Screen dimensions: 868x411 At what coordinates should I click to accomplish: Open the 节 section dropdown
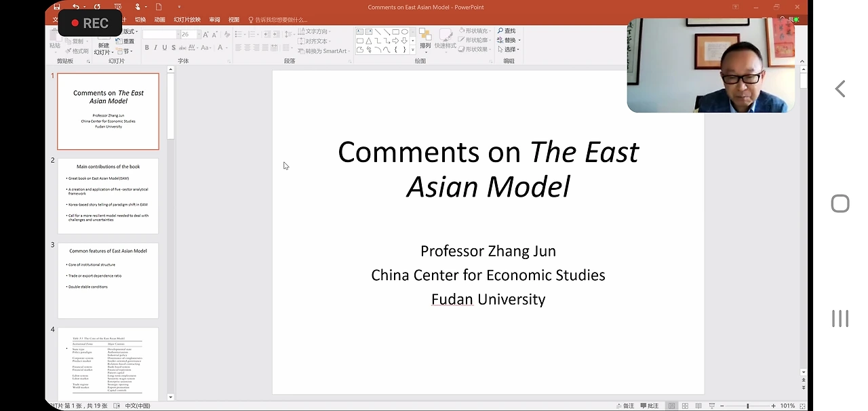[x=124, y=51]
